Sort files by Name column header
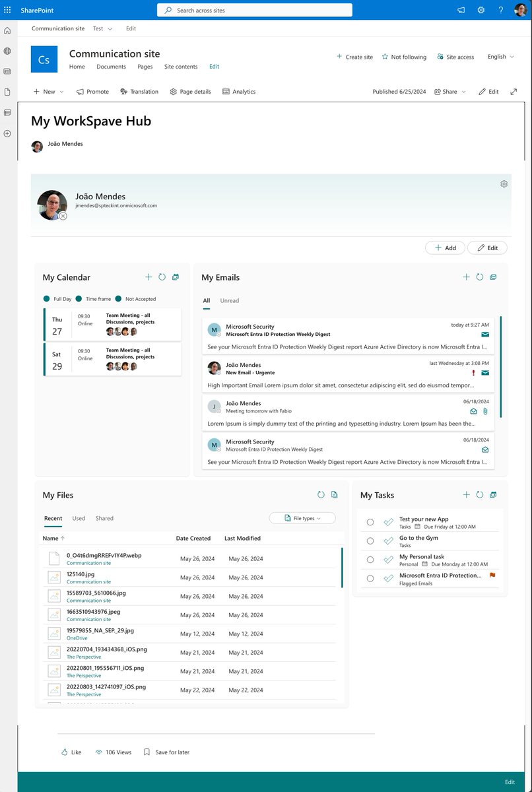Screen dimensions: 532x792 53,538
